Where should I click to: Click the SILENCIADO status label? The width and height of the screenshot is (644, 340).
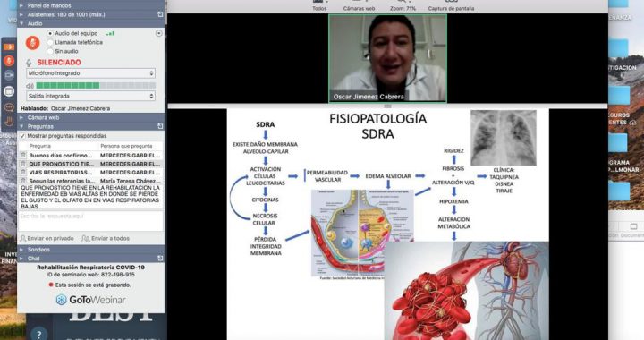[x=59, y=63]
